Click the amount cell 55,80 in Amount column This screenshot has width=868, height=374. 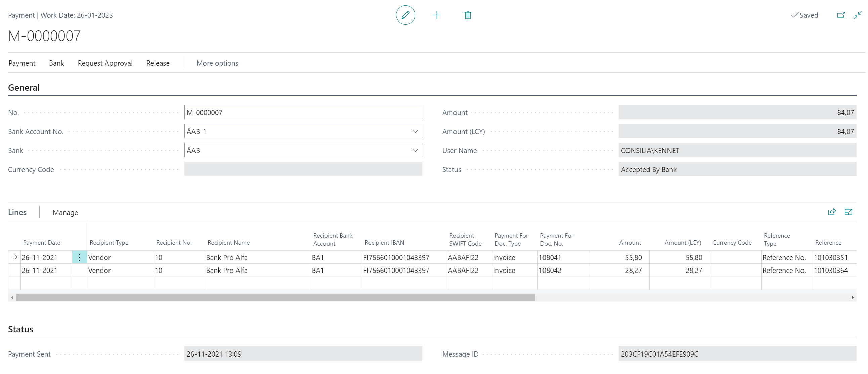(619, 258)
